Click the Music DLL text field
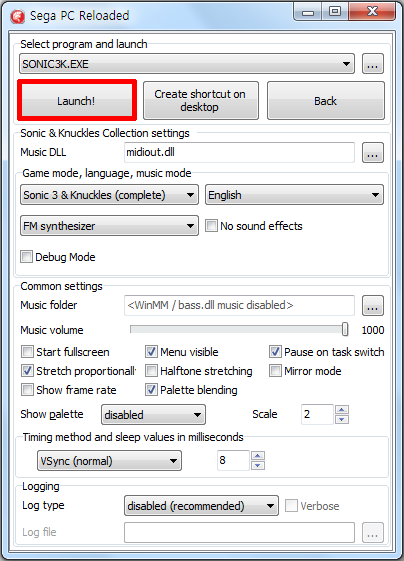 pos(239,152)
